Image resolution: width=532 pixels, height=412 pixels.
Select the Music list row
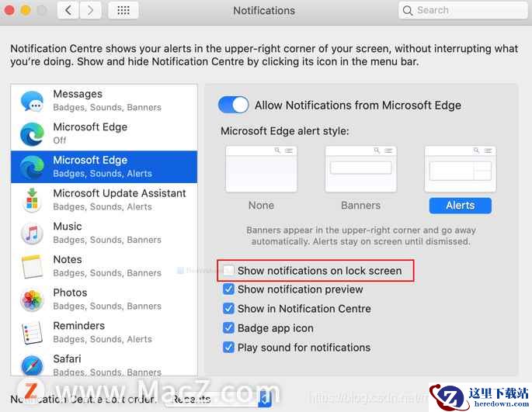104,234
